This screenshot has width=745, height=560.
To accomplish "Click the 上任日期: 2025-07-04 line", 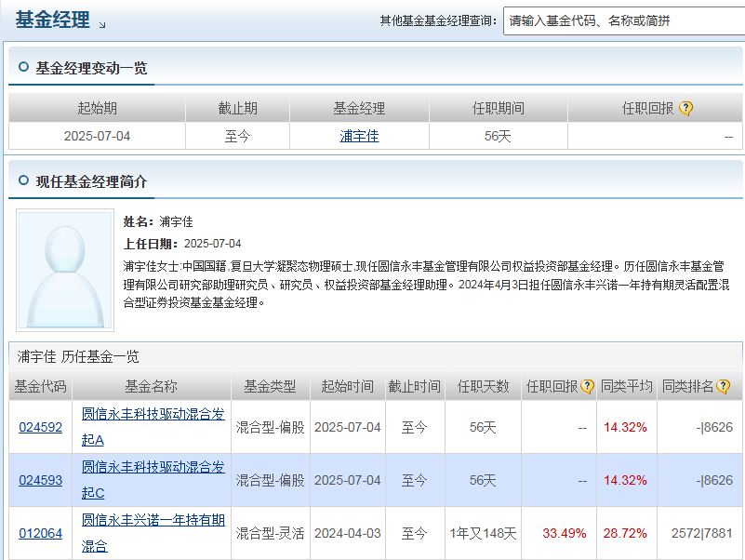I will [x=182, y=244].
